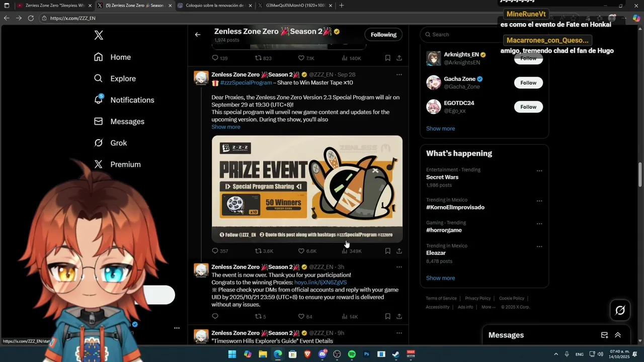Screen dimensions: 644x362
Task: Follow the EGOTDC24 account
Action: tap(528, 107)
